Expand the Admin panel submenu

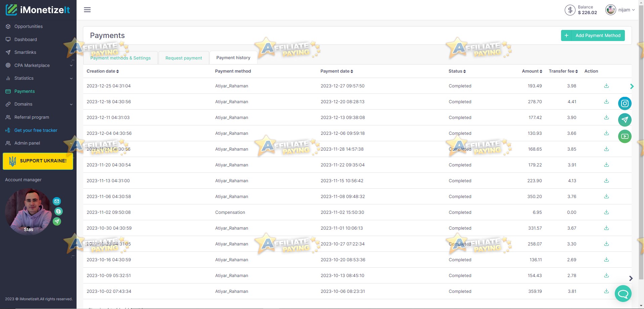click(x=71, y=143)
